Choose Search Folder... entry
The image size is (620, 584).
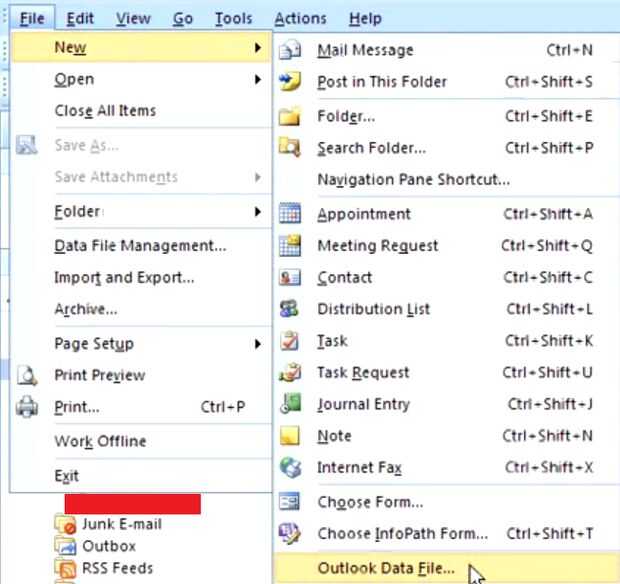tap(447, 147)
